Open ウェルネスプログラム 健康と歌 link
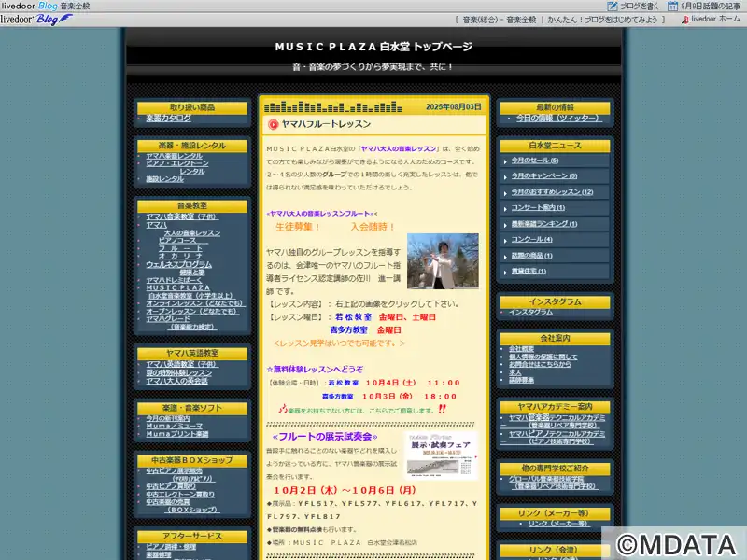This screenshot has width=747, height=560. tap(178, 268)
